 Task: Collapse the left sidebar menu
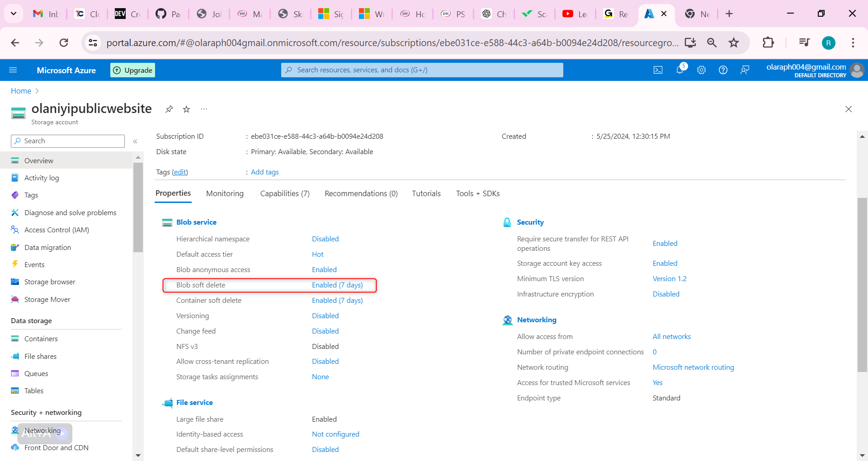click(x=135, y=141)
